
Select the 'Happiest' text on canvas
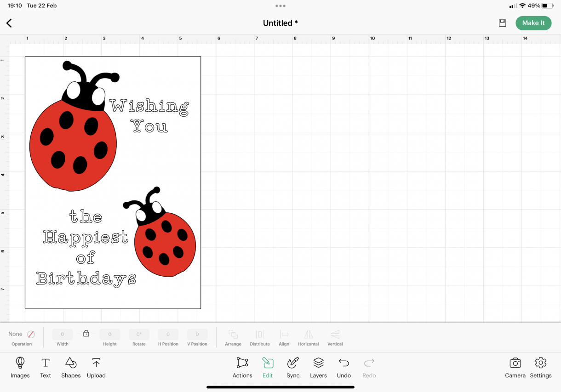(86, 238)
